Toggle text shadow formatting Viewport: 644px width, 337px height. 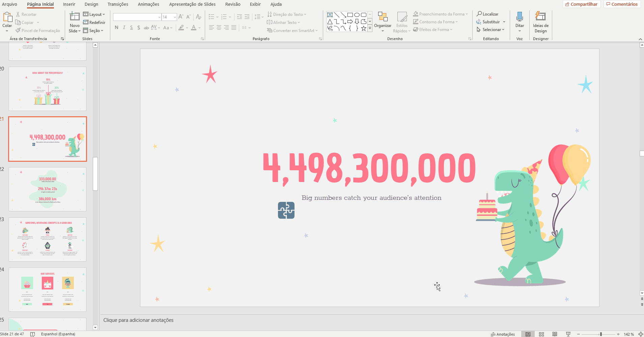click(x=139, y=28)
